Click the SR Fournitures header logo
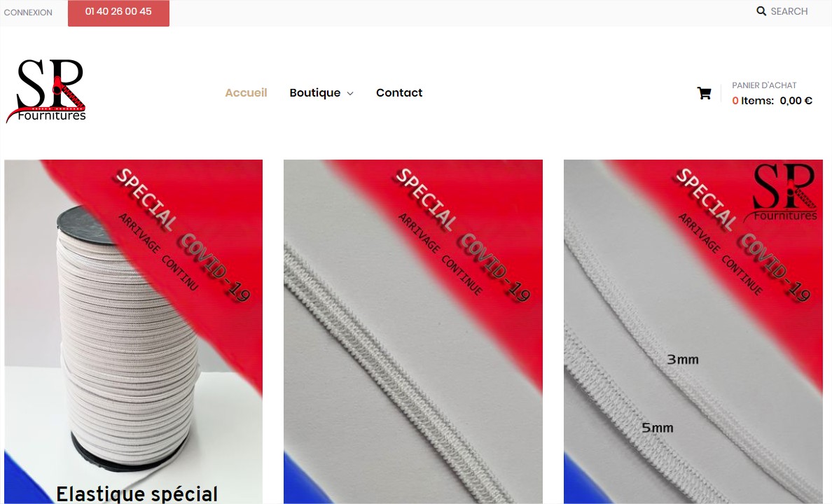Image resolution: width=832 pixels, height=504 pixels. pos(46,91)
